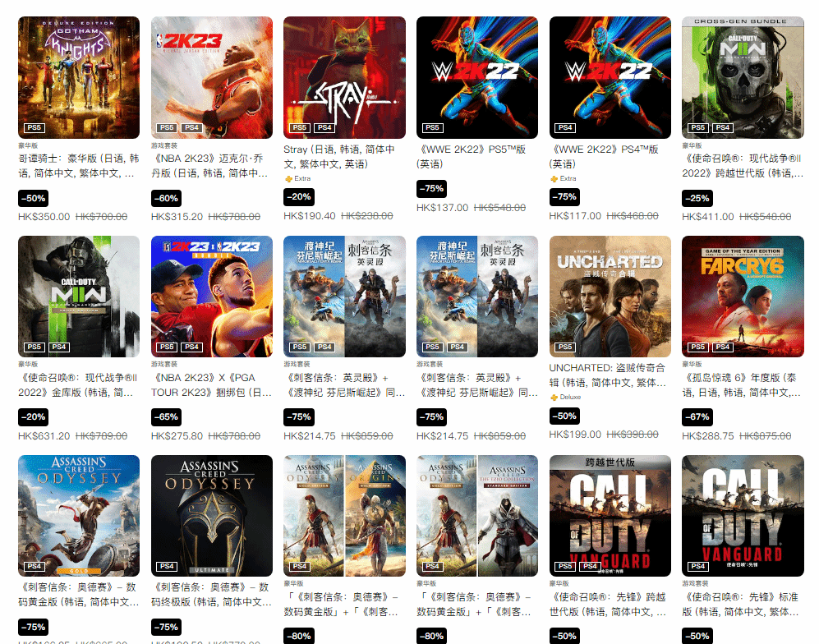Screen dimensions: 819x644
Task: Open title 现代战争®II 2022 跨越世代版
Action: click(743, 166)
